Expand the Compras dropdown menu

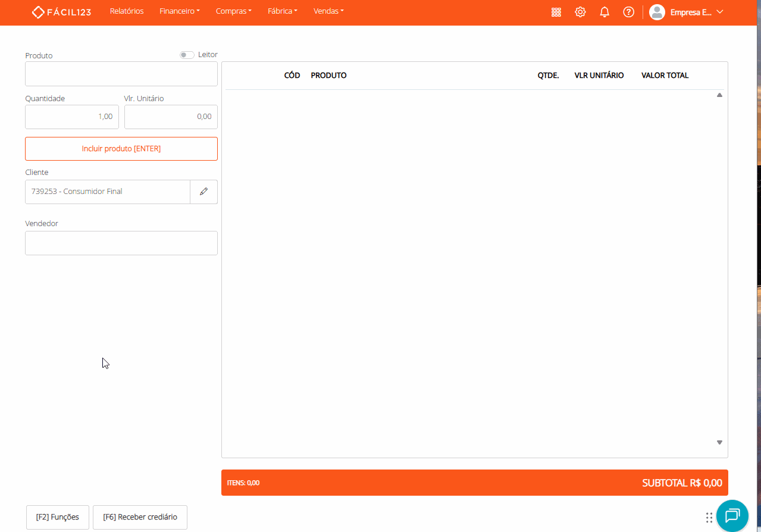point(233,11)
